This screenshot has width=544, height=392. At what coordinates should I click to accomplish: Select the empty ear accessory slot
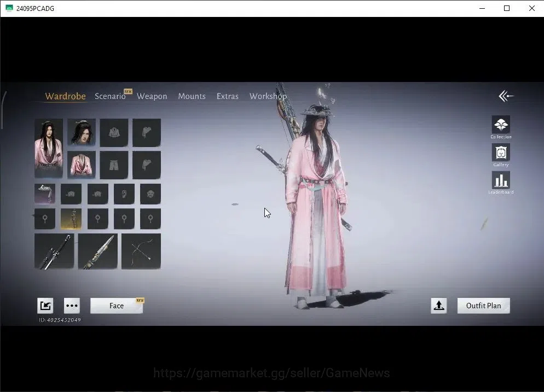tap(124, 194)
